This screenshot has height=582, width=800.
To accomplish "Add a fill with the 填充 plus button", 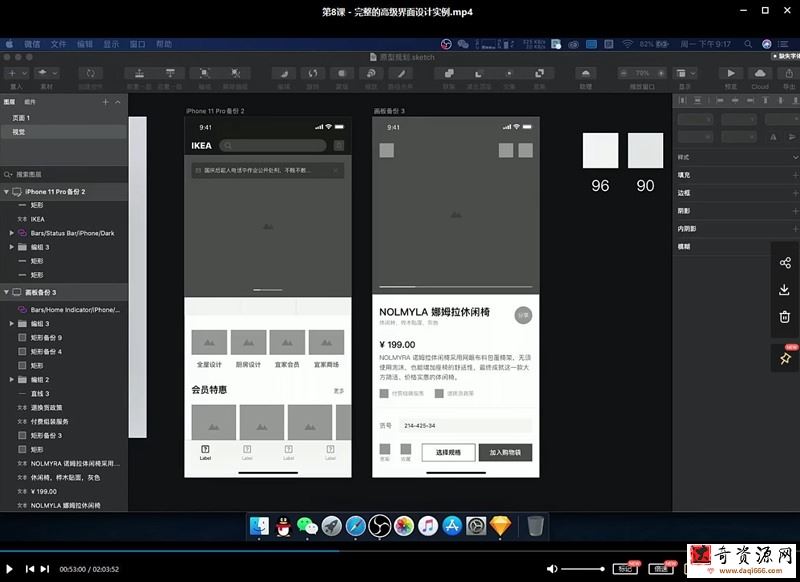I will click(795, 175).
